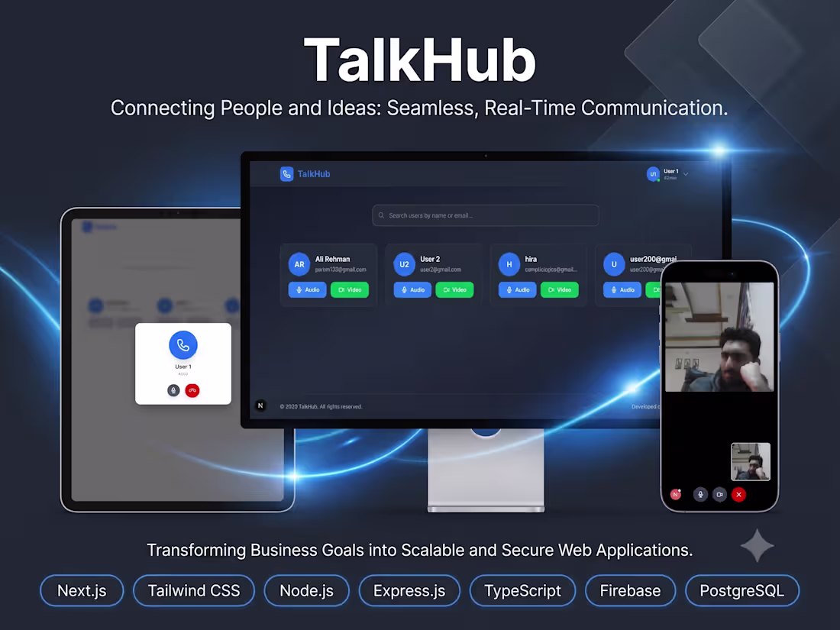The image size is (840, 630).
Task: Toggle camera on phone video call
Action: pos(719,495)
